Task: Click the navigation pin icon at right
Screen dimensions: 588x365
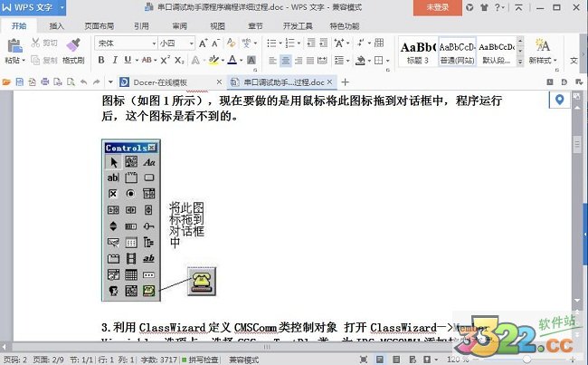Action: [x=559, y=100]
